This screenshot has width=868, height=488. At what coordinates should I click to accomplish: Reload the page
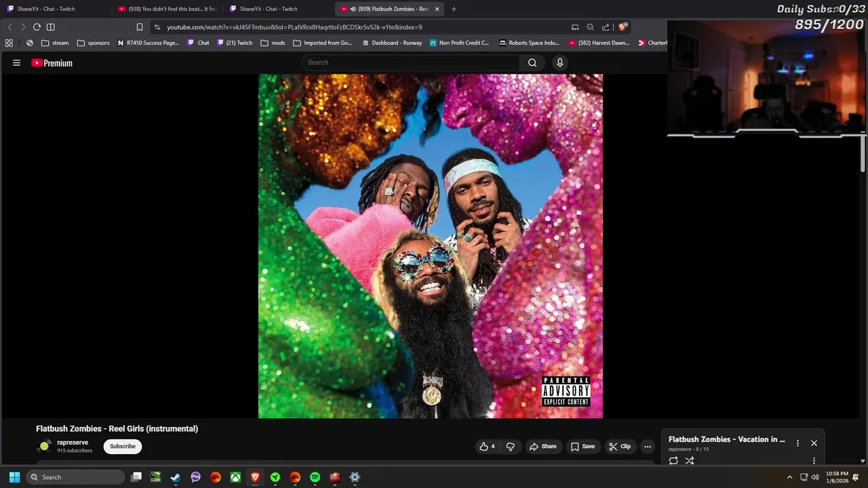click(37, 27)
